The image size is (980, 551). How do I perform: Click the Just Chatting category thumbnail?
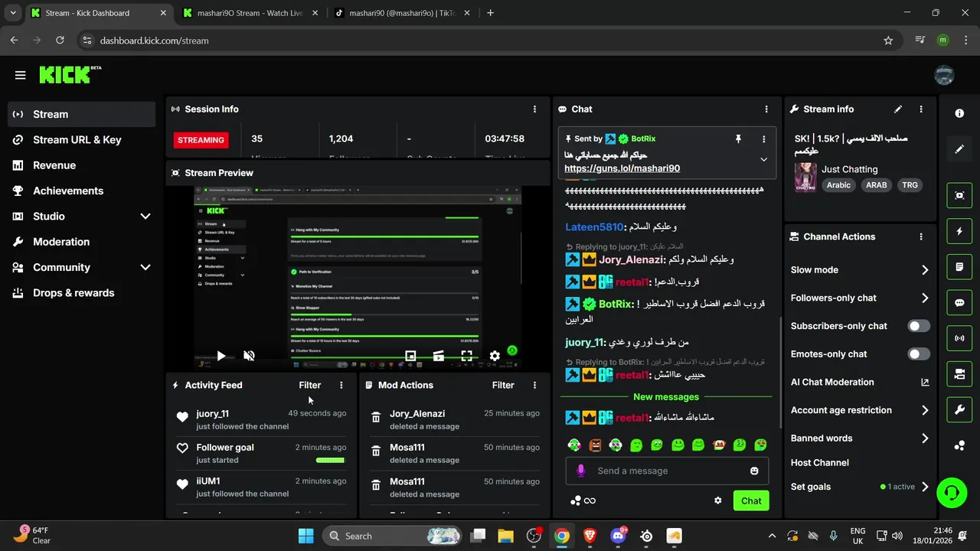point(805,177)
